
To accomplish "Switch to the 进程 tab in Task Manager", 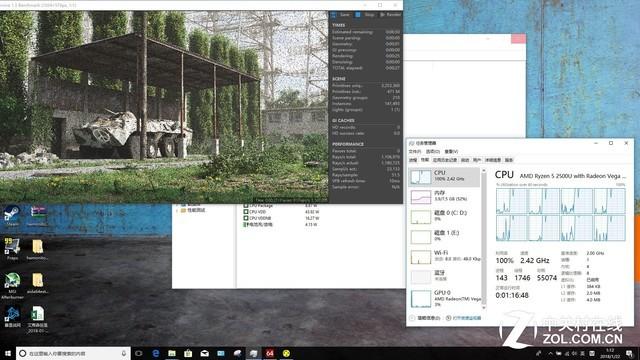I will click(413, 160).
